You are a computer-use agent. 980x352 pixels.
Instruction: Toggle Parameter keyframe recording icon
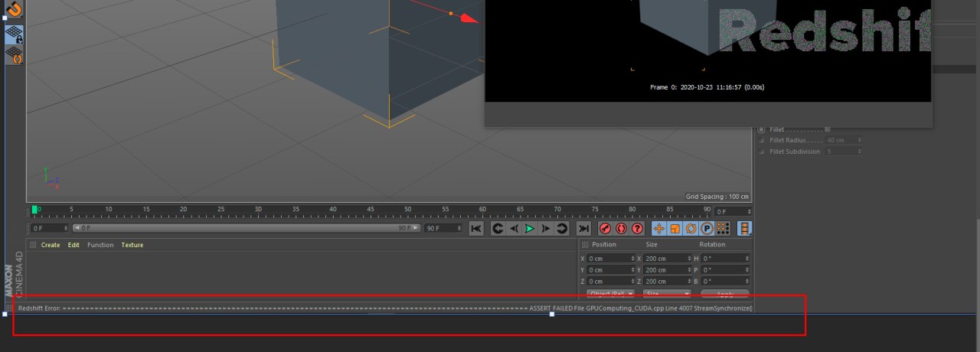point(707,228)
